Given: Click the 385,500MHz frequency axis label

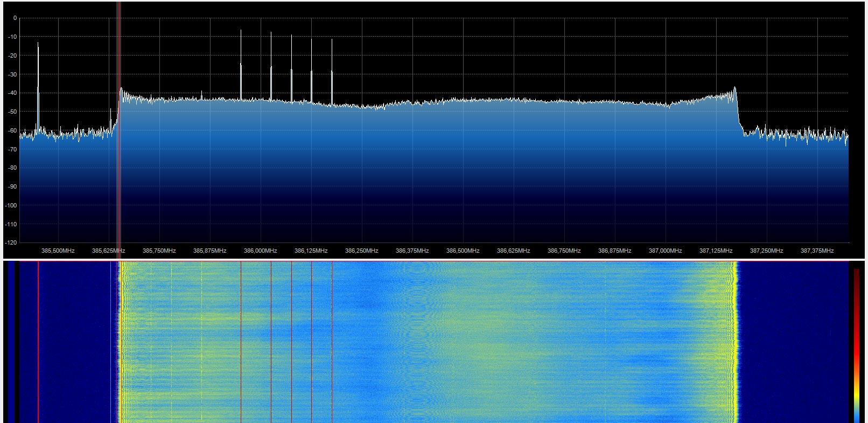Looking at the screenshot, I should [x=58, y=251].
